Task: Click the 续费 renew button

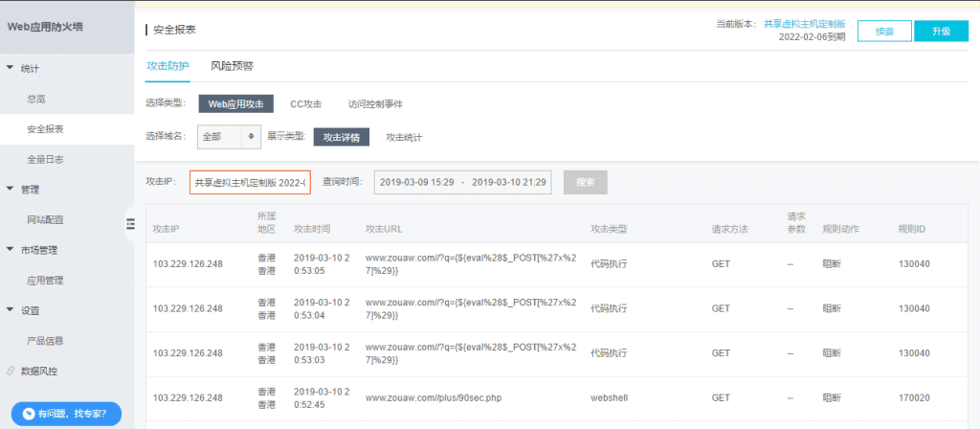Action: click(883, 32)
